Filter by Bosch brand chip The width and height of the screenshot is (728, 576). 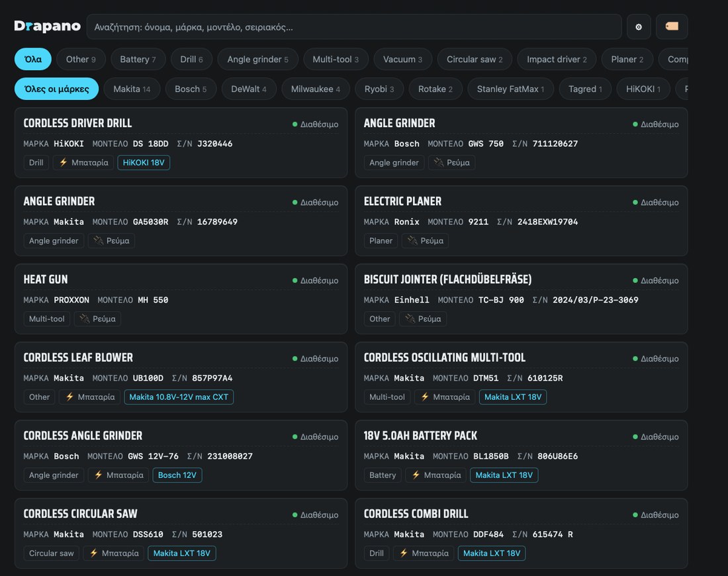(x=191, y=89)
